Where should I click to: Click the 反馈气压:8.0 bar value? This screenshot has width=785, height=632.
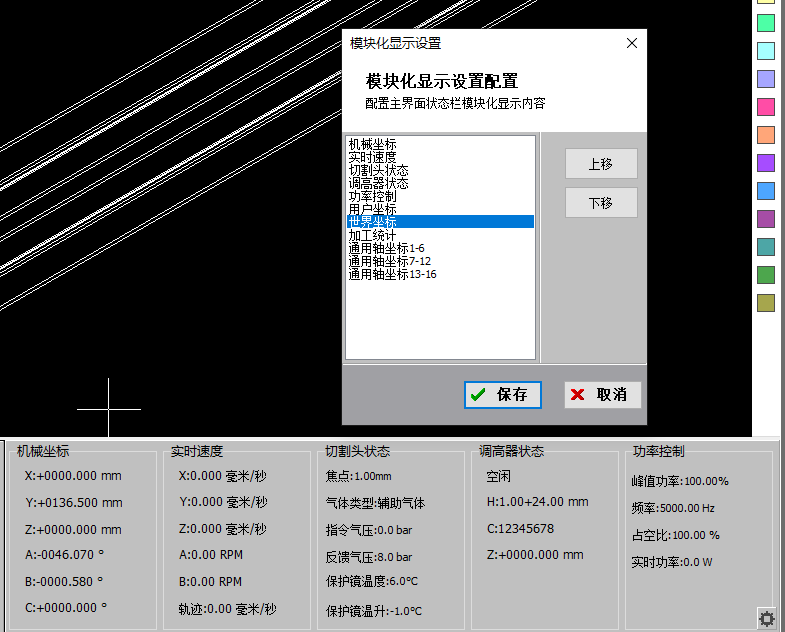pyautogui.click(x=369, y=557)
